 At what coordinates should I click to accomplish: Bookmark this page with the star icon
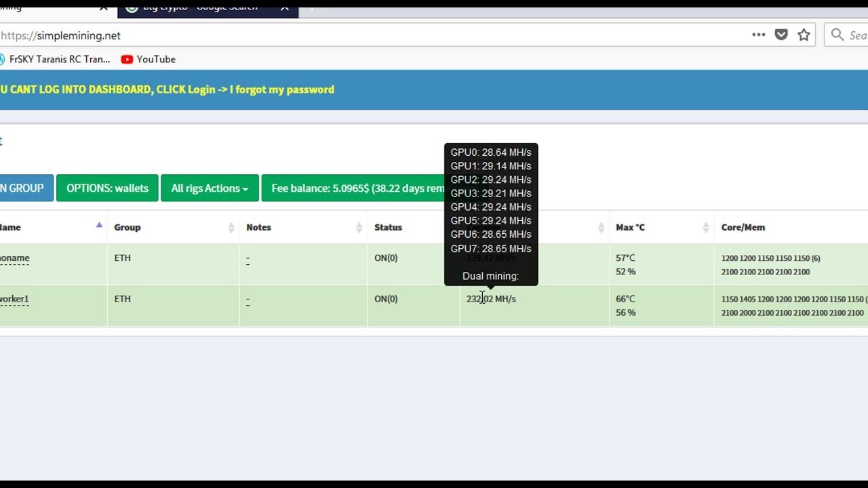pyautogui.click(x=804, y=35)
